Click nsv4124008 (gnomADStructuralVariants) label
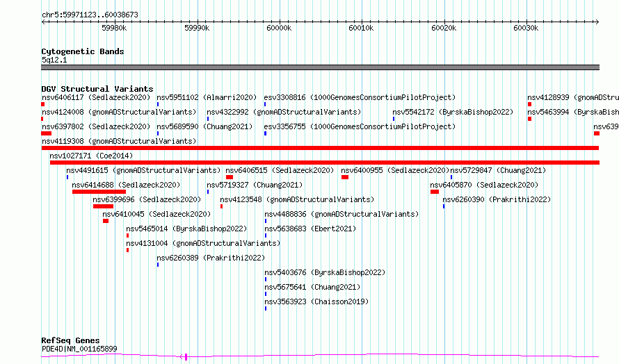619x364 pixels. pyautogui.click(x=119, y=112)
